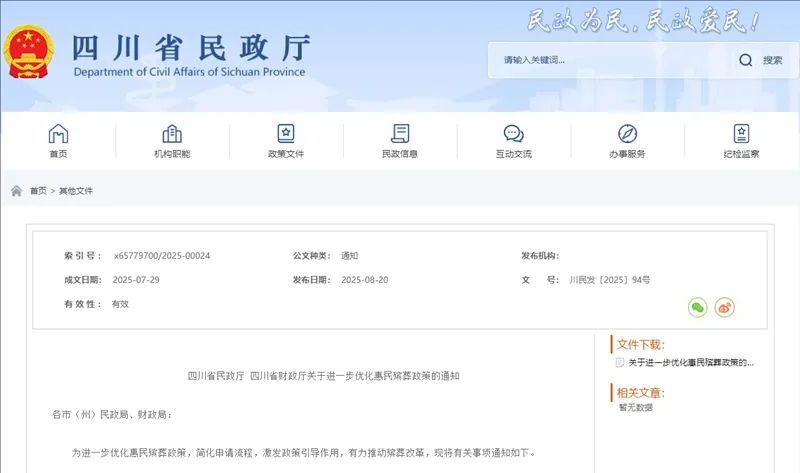Open the 办事服务 compass icon
The height and width of the screenshot is (473, 800).
click(627, 134)
